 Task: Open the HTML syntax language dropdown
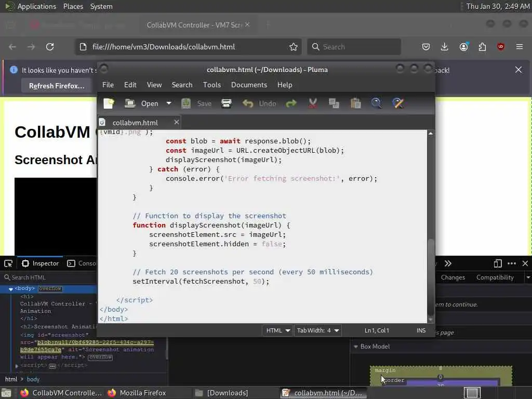pos(277,330)
